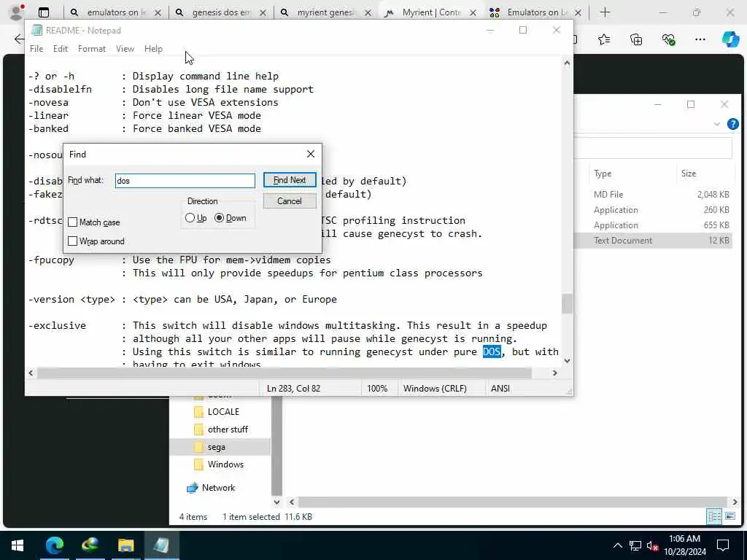Click Notepad vertical scroll up arrow
Viewport: 747px width, 560px height.
coord(567,63)
